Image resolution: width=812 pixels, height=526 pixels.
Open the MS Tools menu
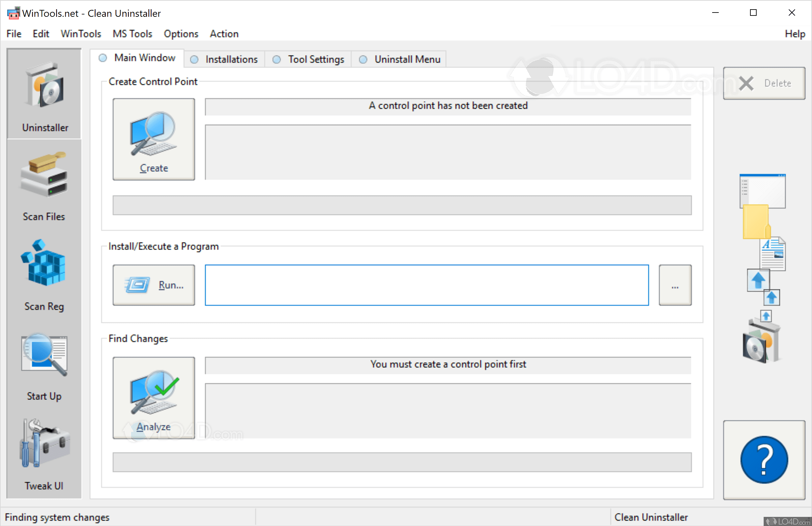pos(132,34)
